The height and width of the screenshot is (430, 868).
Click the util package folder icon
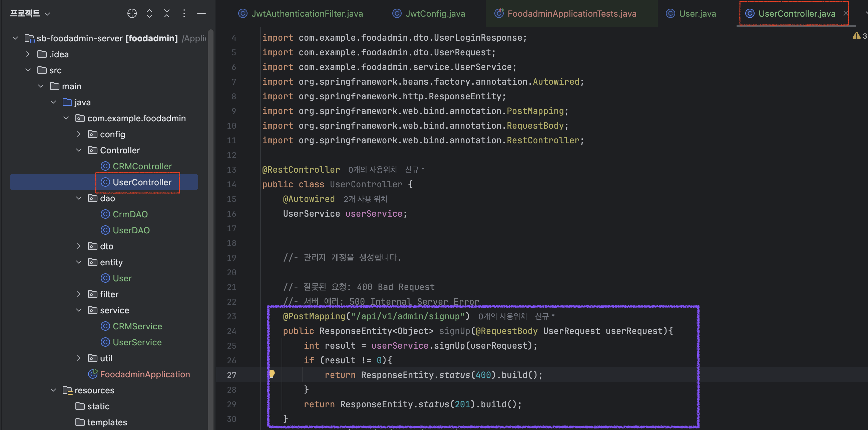click(93, 358)
